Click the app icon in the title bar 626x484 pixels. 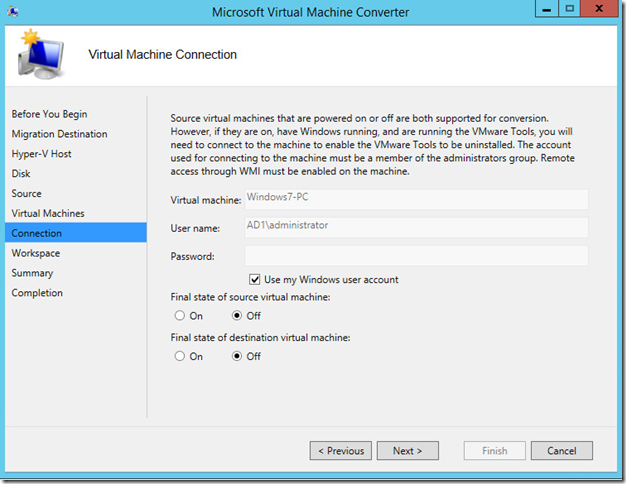13,12
